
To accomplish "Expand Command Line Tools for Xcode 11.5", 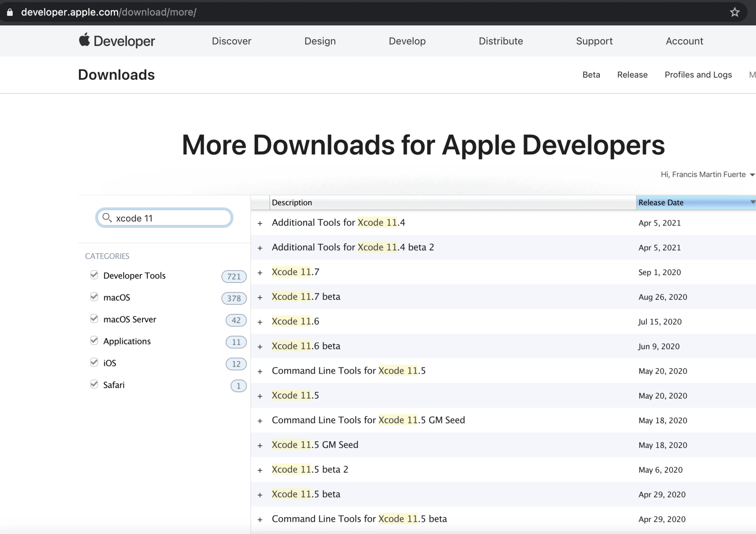I will point(260,372).
